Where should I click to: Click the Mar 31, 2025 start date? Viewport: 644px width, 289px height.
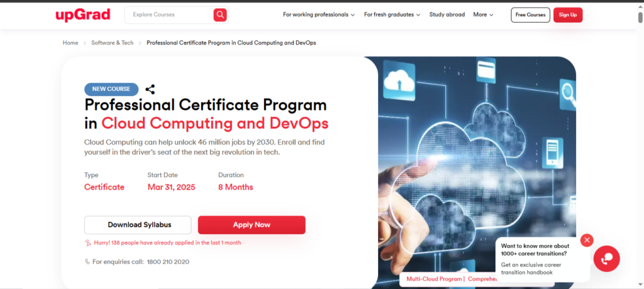(171, 187)
